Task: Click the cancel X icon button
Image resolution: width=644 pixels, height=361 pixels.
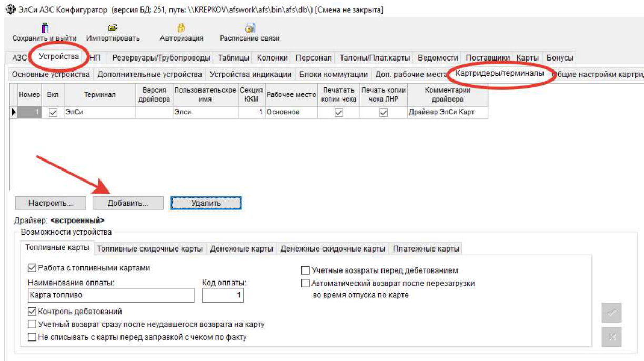Action: (611, 337)
